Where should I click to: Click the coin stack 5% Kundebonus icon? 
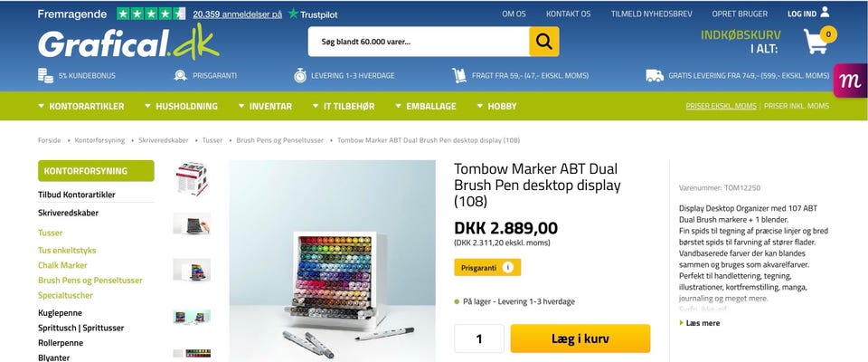(45, 75)
